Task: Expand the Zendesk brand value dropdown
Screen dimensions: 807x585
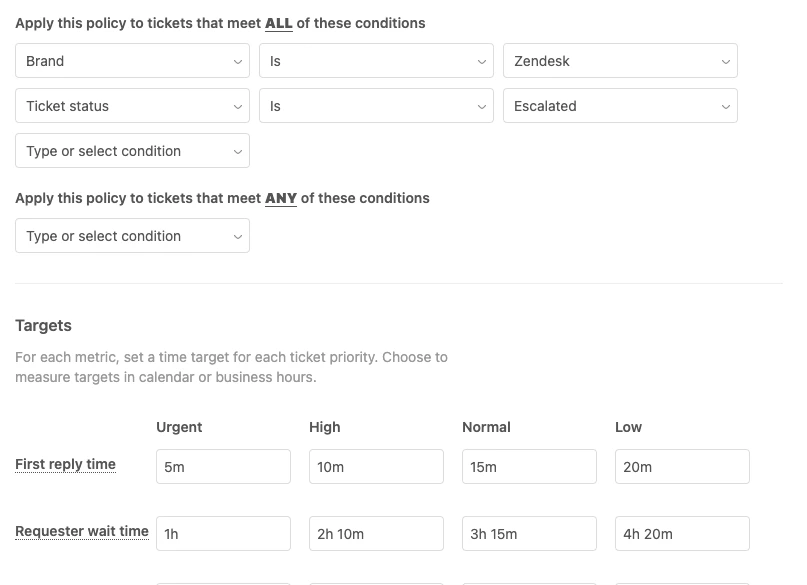Action: [x=620, y=61]
